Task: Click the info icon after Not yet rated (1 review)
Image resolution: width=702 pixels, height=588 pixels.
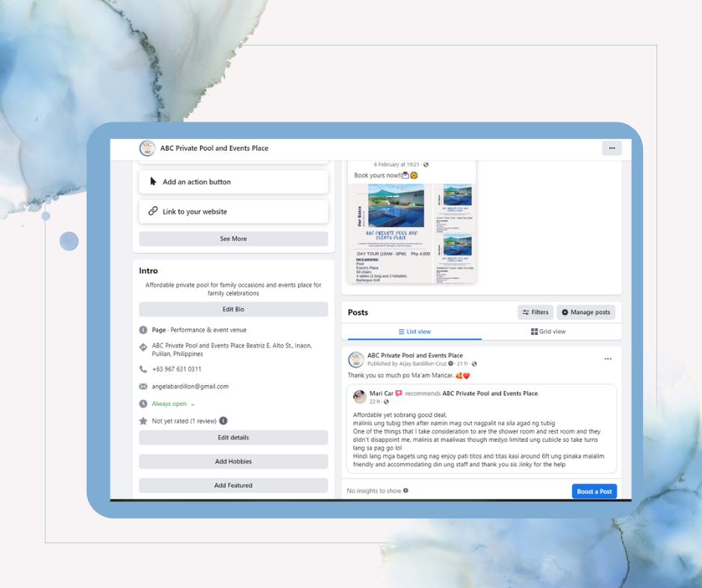Action: tap(223, 421)
